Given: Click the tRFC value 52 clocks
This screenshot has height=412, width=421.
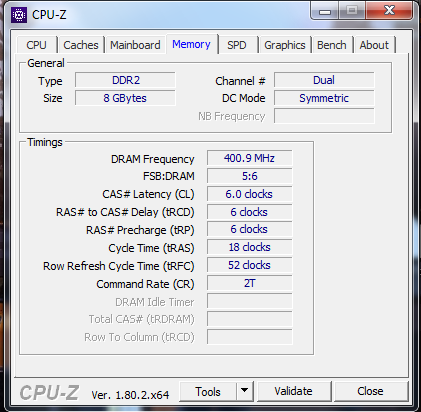Looking at the screenshot, I should click(249, 265).
